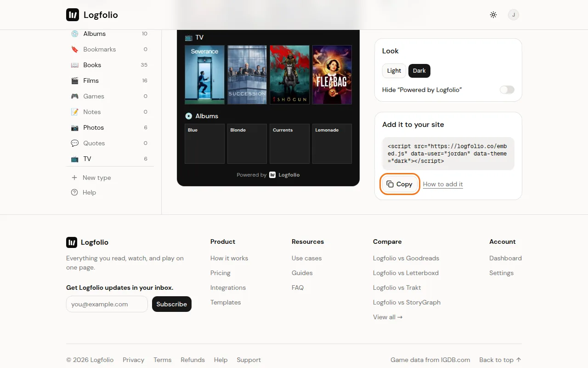Open Photos in the sidebar
This screenshot has width=588, height=368.
[x=109, y=127]
